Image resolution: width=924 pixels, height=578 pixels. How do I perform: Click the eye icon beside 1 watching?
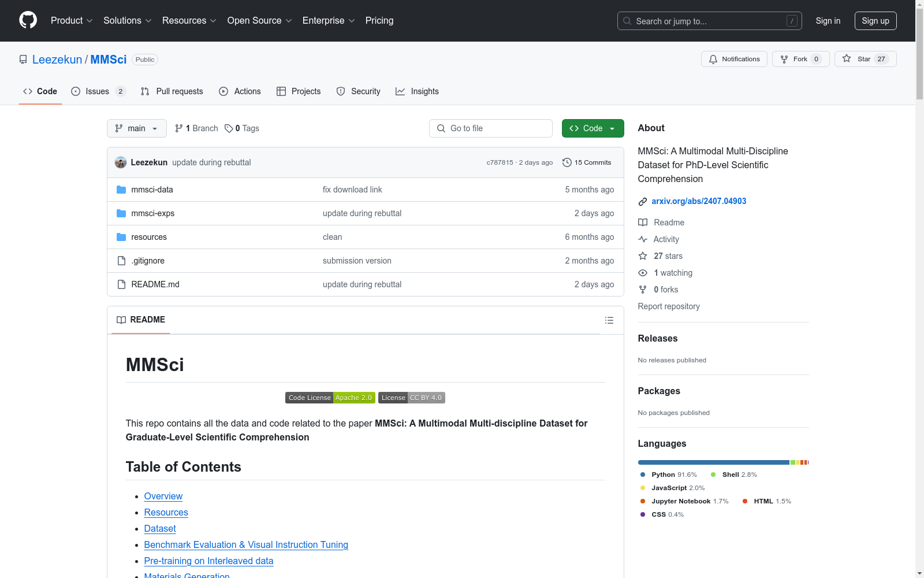[x=643, y=273]
